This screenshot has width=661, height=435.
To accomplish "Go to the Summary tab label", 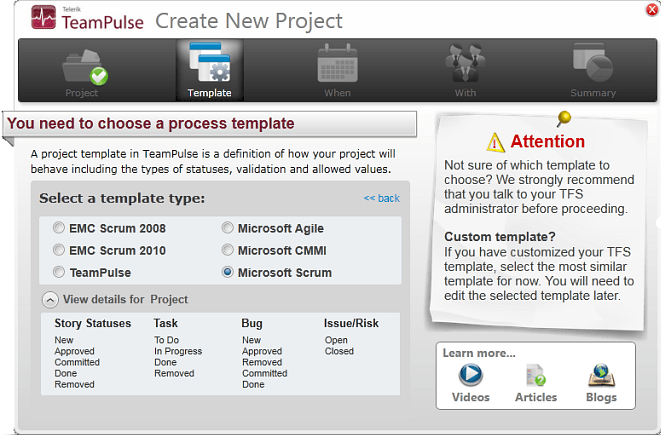I will click(593, 93).
